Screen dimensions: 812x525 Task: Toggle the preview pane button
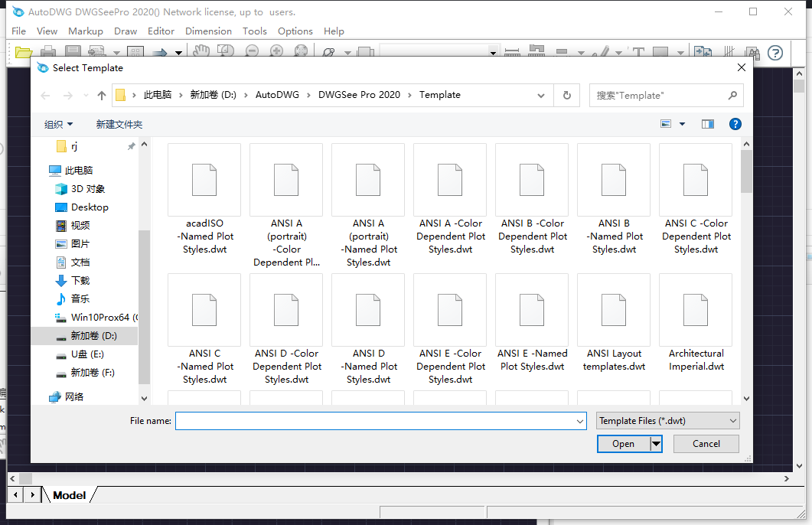(707, 124)
